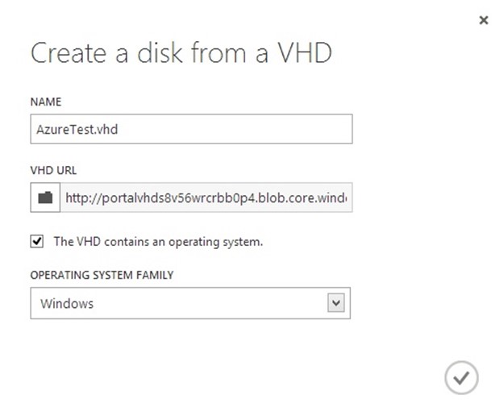This screenshot has width=504, height=420.
Task: Select the 'Windows' text in the family selector
Action: tap(67, 304)
